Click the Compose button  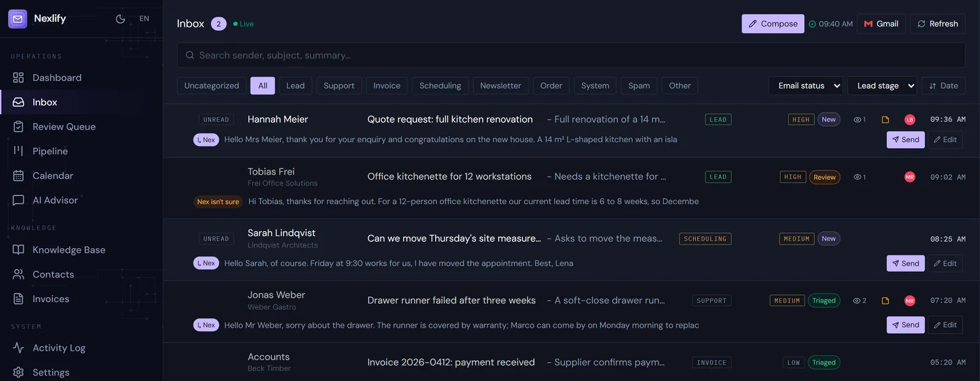point(773,24)
